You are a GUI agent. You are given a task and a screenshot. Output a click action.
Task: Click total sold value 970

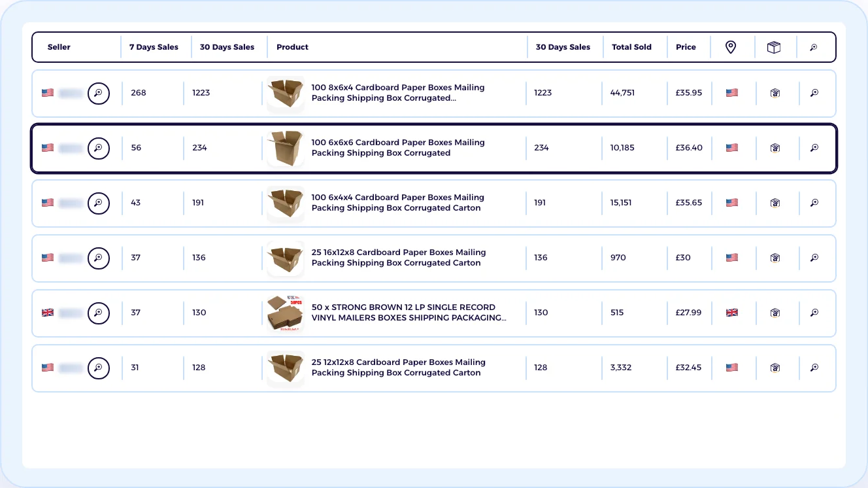[x=618, y=258]
